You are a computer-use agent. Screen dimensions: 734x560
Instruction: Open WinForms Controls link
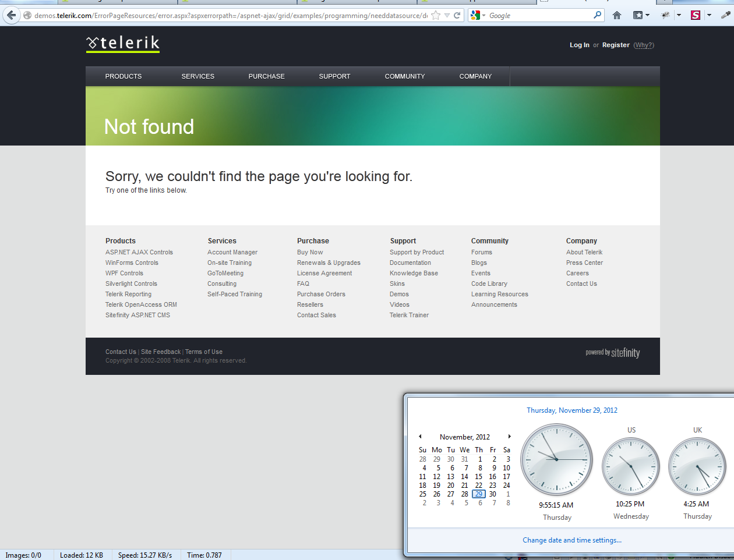coord(132,263)
